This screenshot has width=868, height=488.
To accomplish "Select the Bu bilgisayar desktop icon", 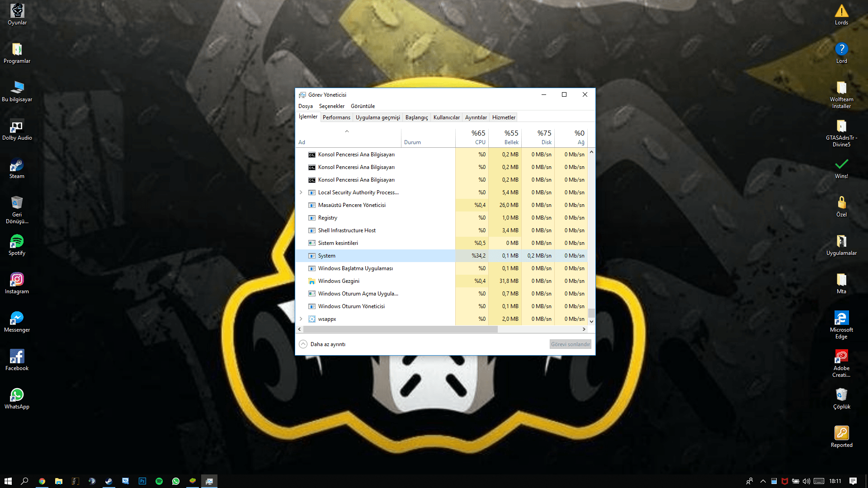I will (x=17, y=91).
